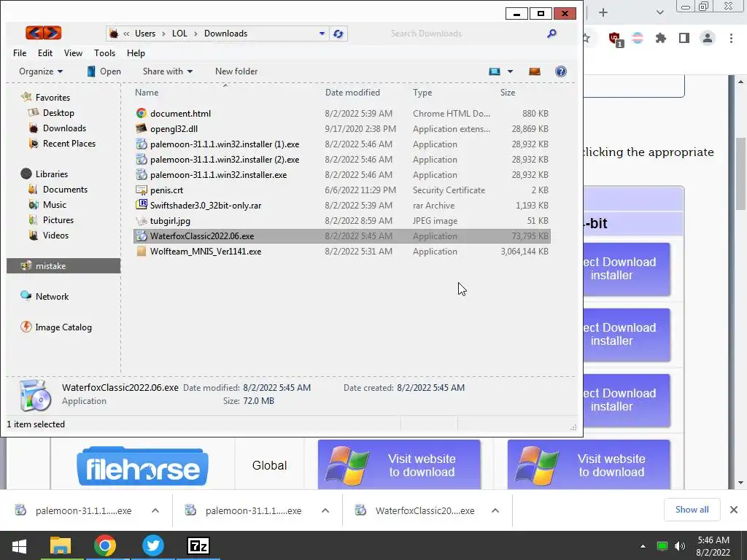Click the refresh icon beside address bar
Screen dimensions: 747x560
click(338, 34)
